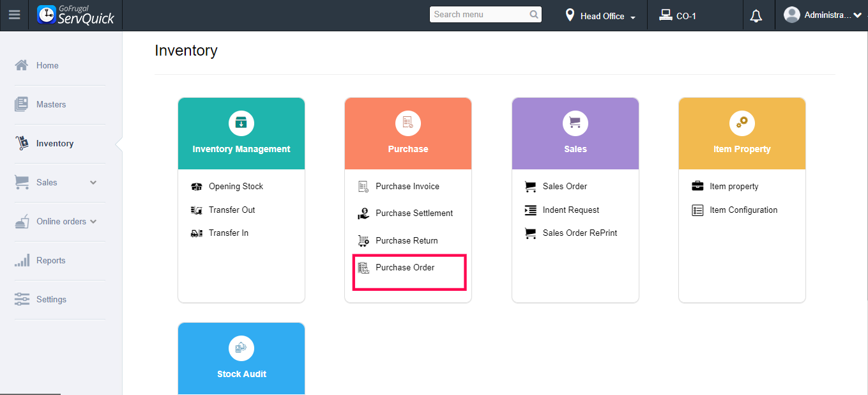Click the Sales card cart icon
Screen dimensions: 868x395
pos(575,123)
